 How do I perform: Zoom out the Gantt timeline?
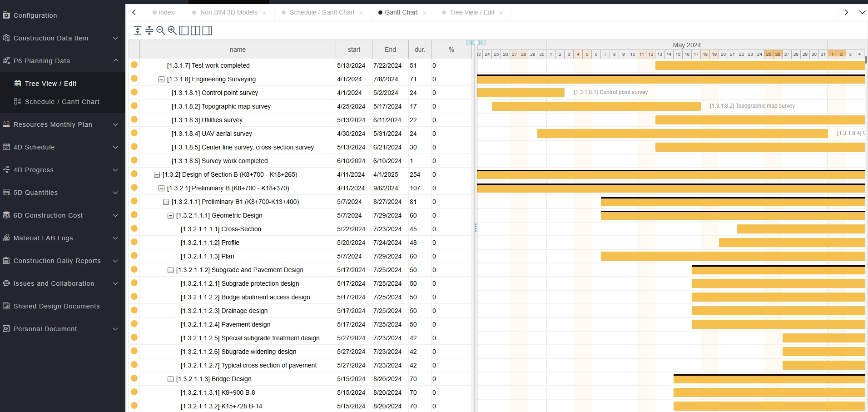(160, 30)
